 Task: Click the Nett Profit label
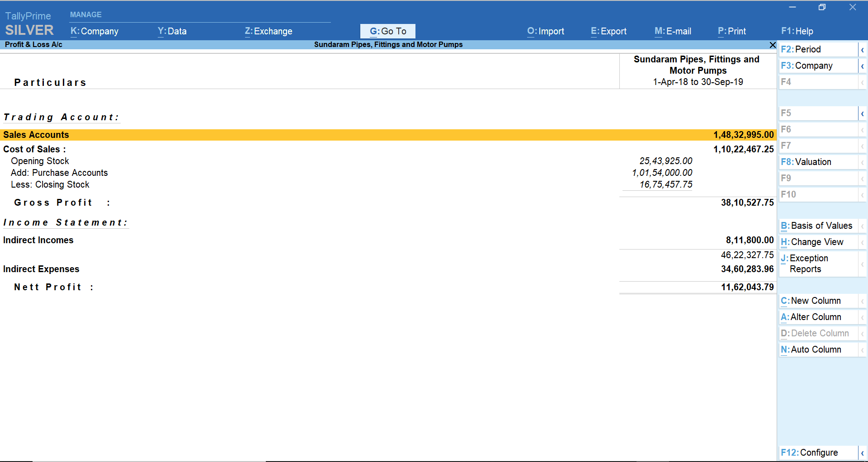pos(54,287)
